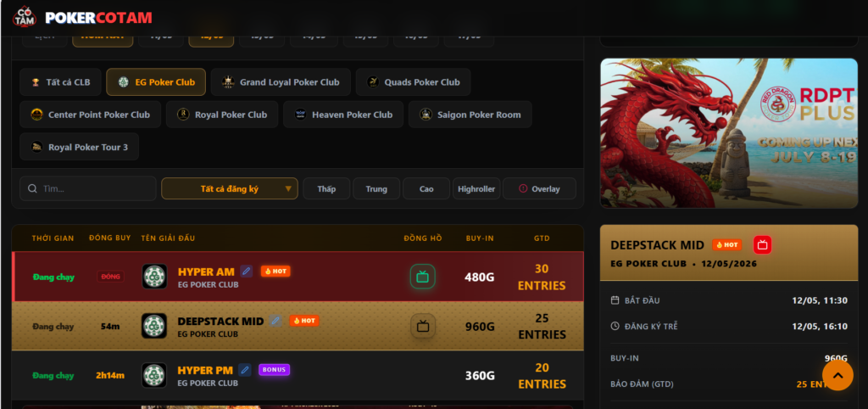Select the 54m countdown value
Image resolution: width=868 pixels, height=409 pixels.
tap(110, 327)
